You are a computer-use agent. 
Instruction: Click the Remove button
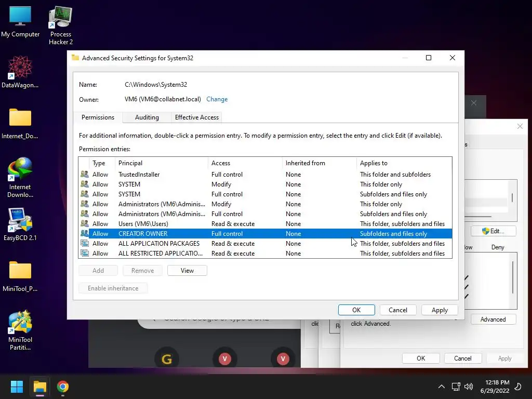point(142,270)
